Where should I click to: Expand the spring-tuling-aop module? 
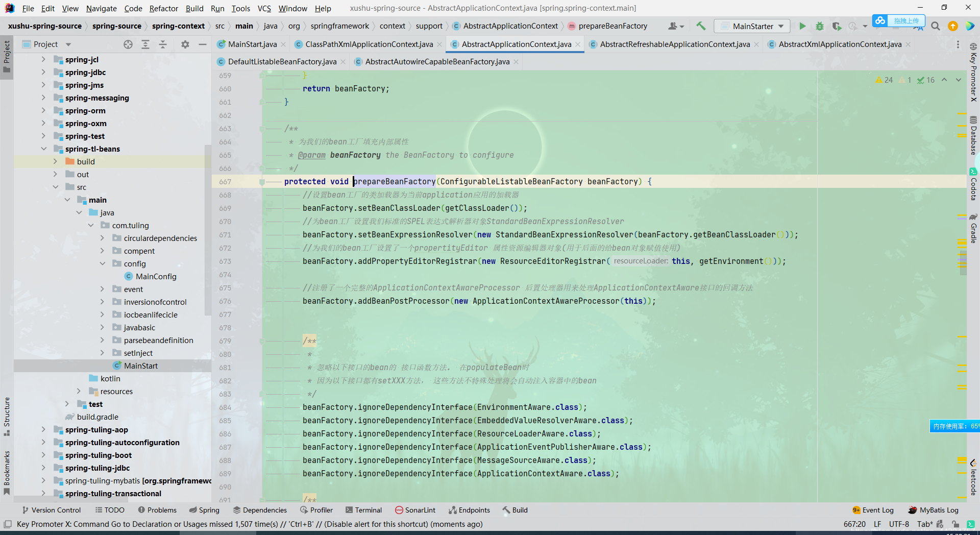click(44, 430)
